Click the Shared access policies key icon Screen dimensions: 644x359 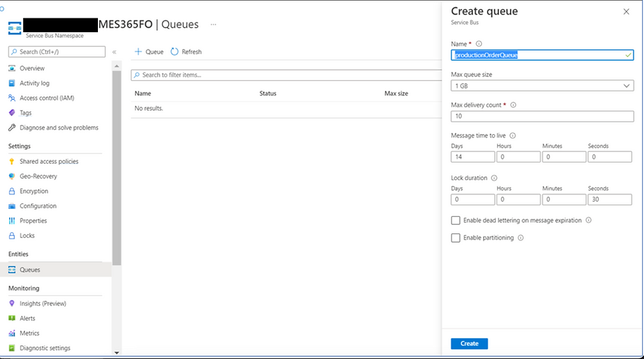coord(12,162)
